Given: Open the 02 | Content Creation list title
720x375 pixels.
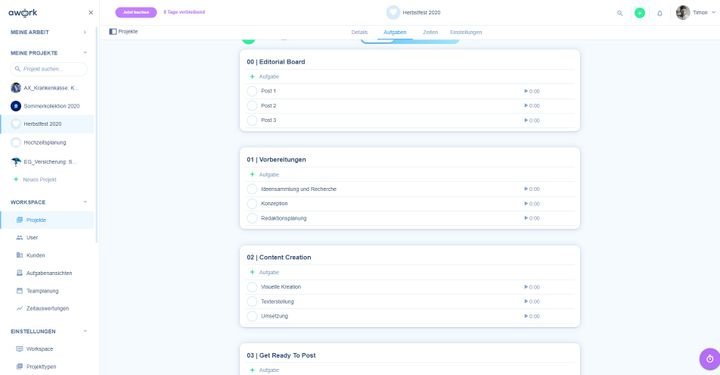Looking at the screenshot, I should click(x=279, y=257).
